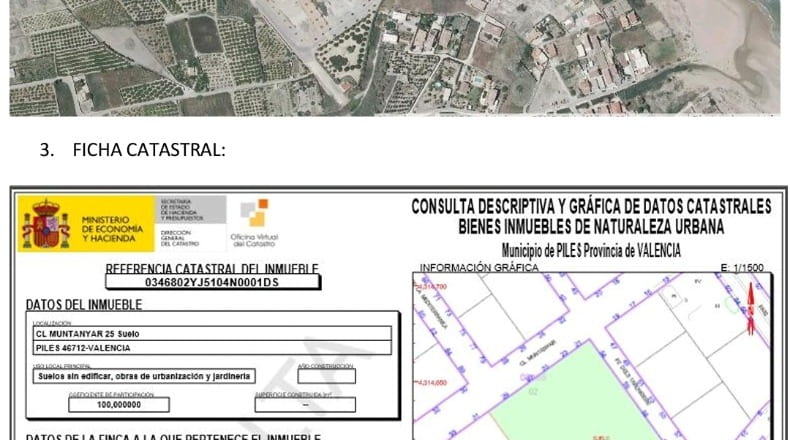Select the Suelos sin edificar use field
The height and width of the screenshot is (440, 790).
[144, 376]
